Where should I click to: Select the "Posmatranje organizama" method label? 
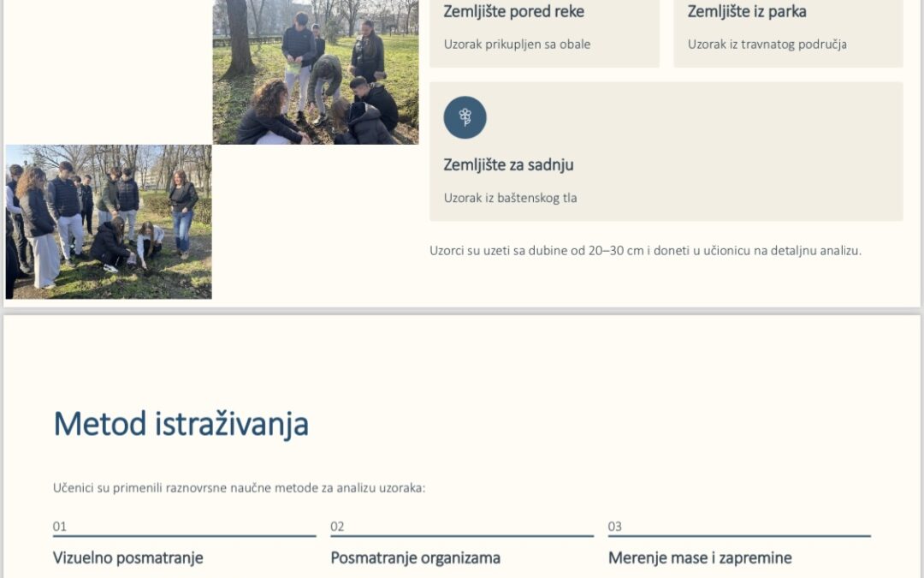[415, 558]
